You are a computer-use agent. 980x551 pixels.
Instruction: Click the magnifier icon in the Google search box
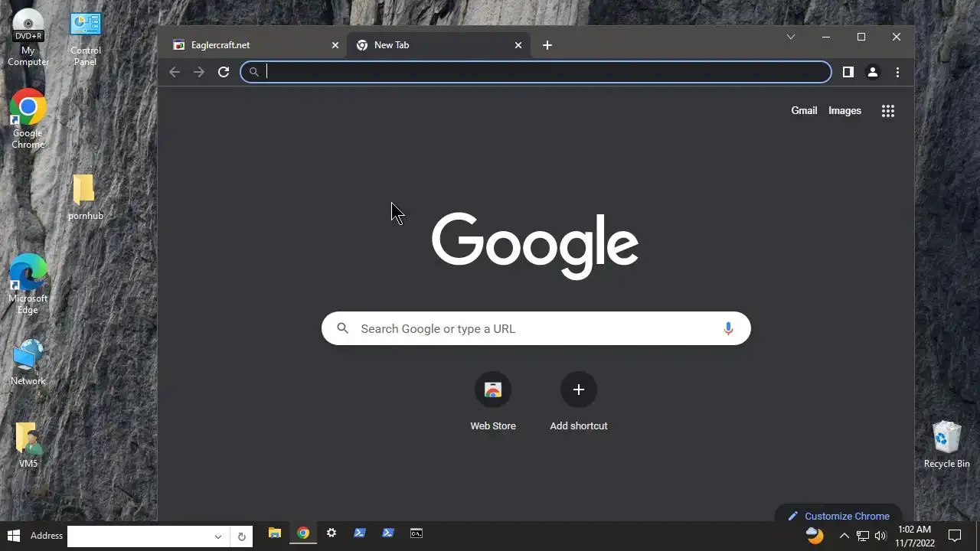coord(343,328)
